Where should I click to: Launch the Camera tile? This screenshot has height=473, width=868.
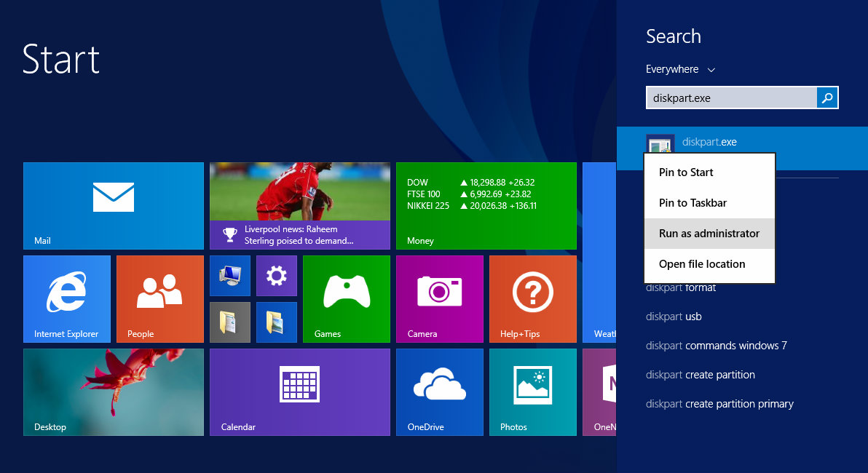[440, 299]
